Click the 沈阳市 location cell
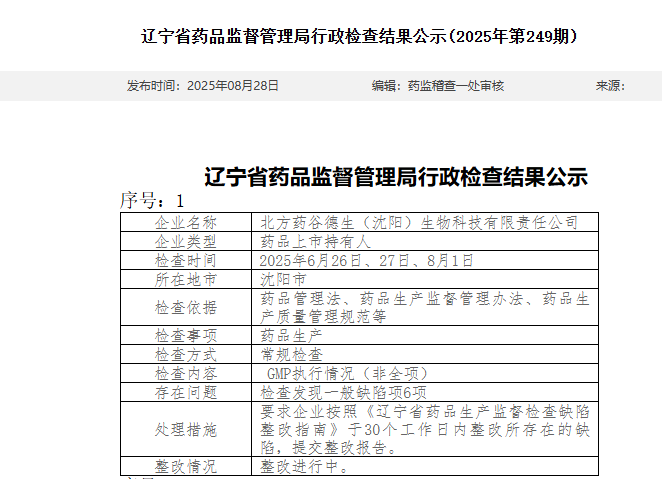Viewport: 662px width, 479px height. point(283,279)
